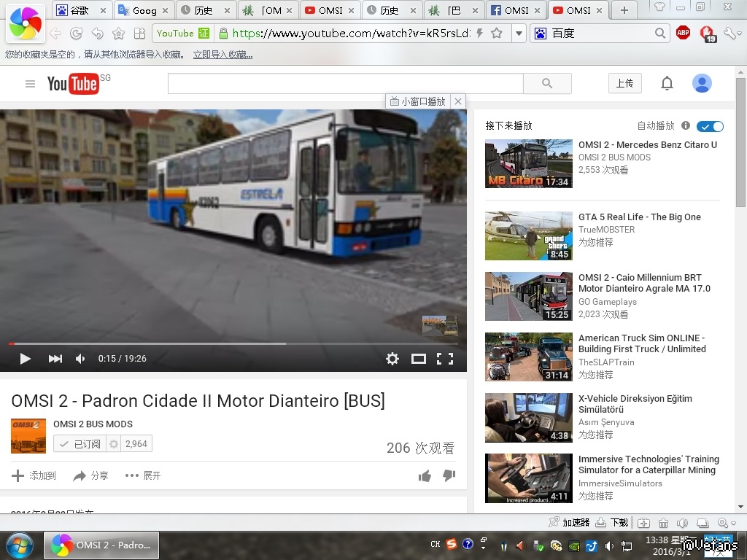Click the 上传 upload button
Image resolution: width=747 pixels, height=560 pixels.
pos(624,83)
